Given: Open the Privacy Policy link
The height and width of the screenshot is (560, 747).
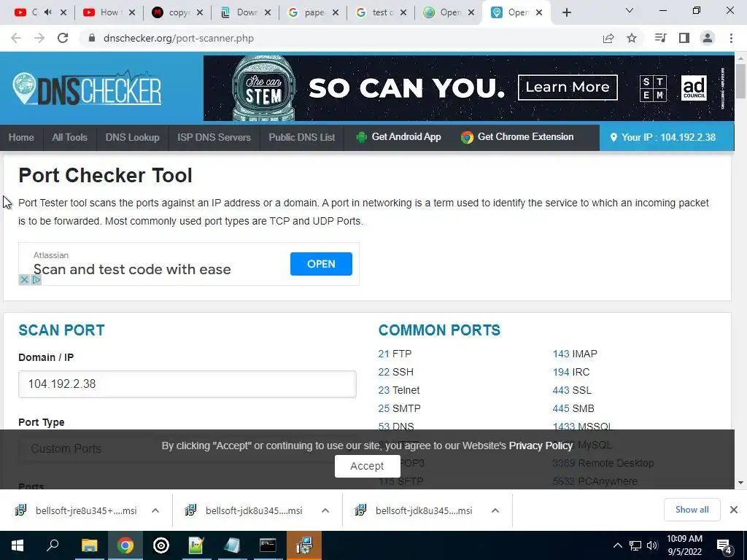Looking at the screenshot, I should (541, 446).
